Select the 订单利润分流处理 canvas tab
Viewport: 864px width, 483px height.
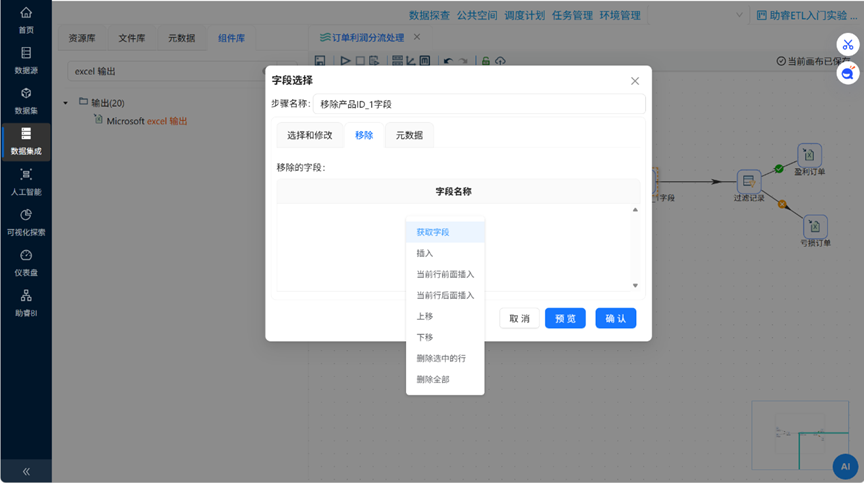click(368, 37)
